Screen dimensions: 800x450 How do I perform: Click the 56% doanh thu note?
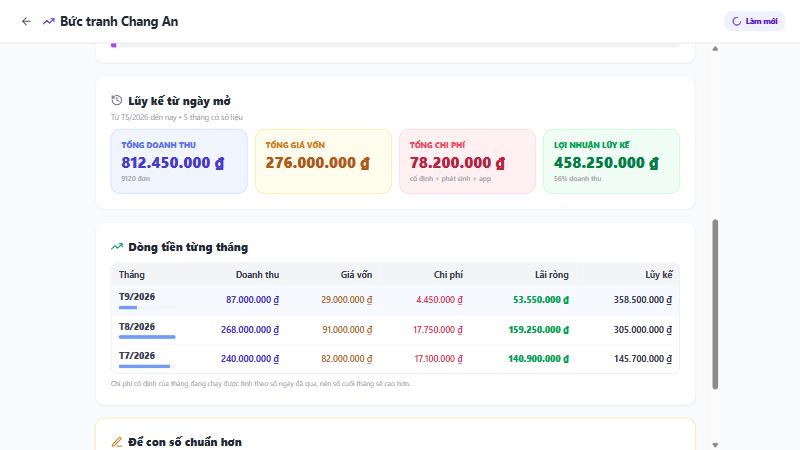pyautogui.click(x=578, y=179)
